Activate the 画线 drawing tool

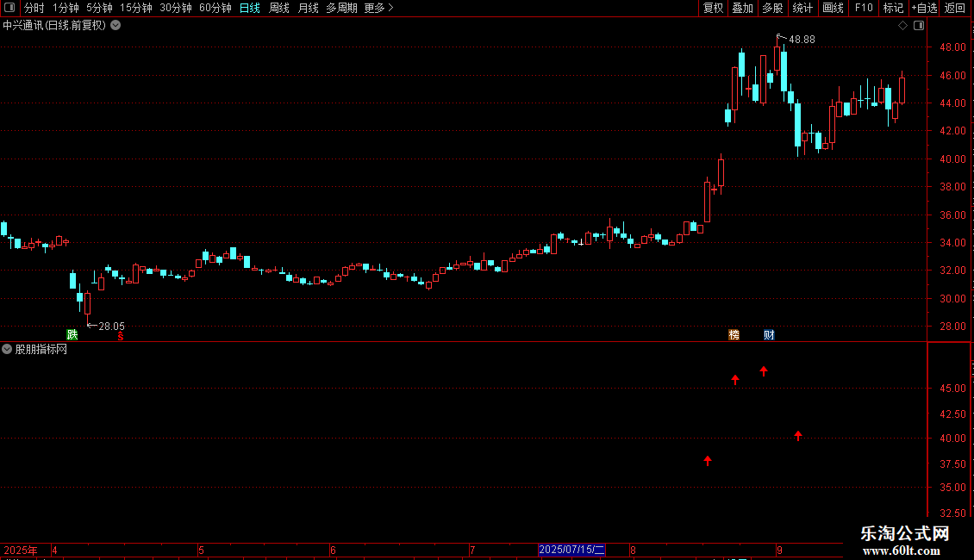[833, 8]
